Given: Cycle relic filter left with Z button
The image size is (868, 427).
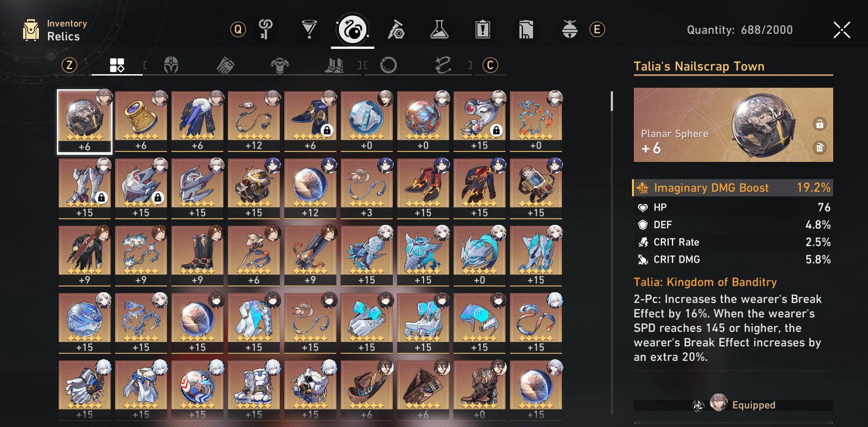Looking at the screenshot, I should [69, 65].
